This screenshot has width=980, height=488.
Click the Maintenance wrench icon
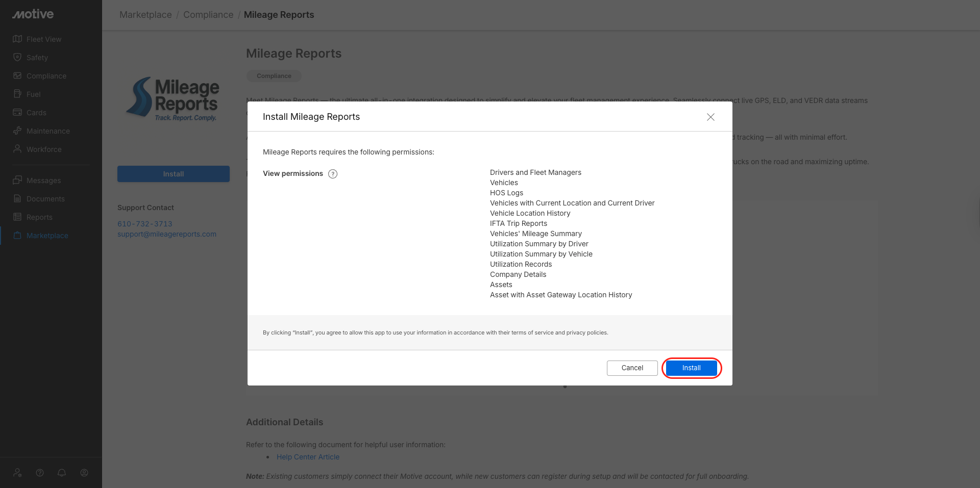tap(17, 131)
